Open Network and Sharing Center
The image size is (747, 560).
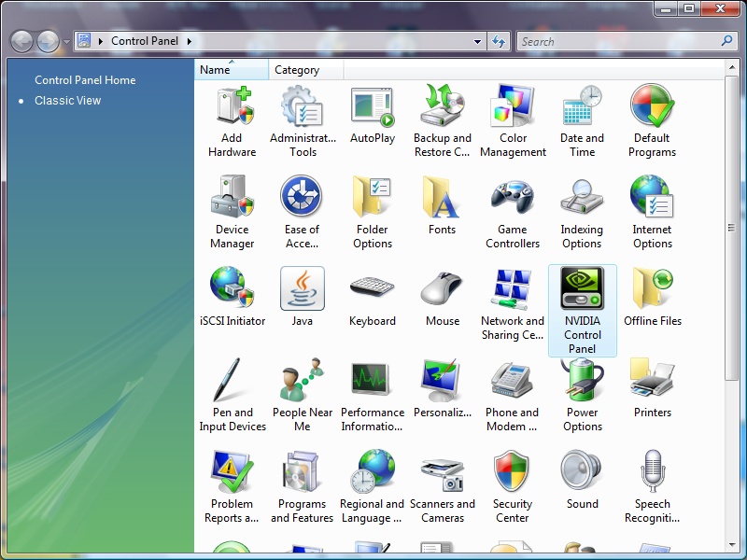(513, 289)
